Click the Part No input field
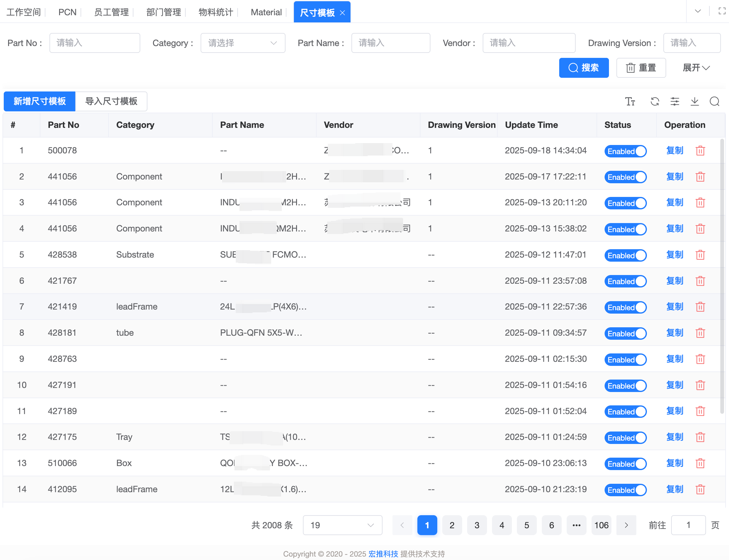729x560 pixels. click(95, 43)
